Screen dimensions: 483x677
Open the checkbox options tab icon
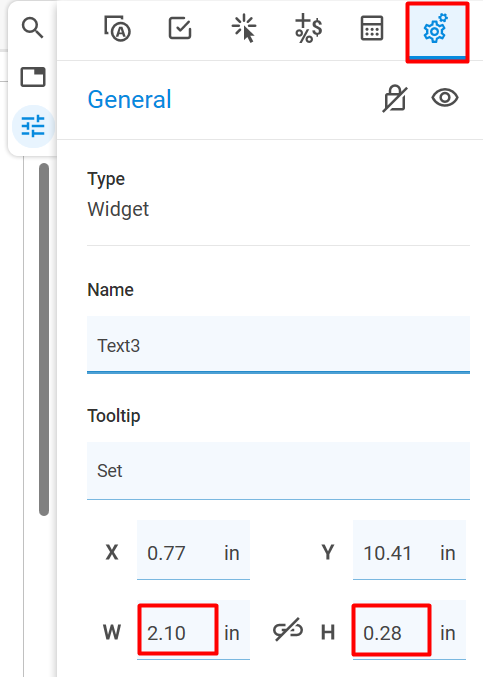pos(180,28)
